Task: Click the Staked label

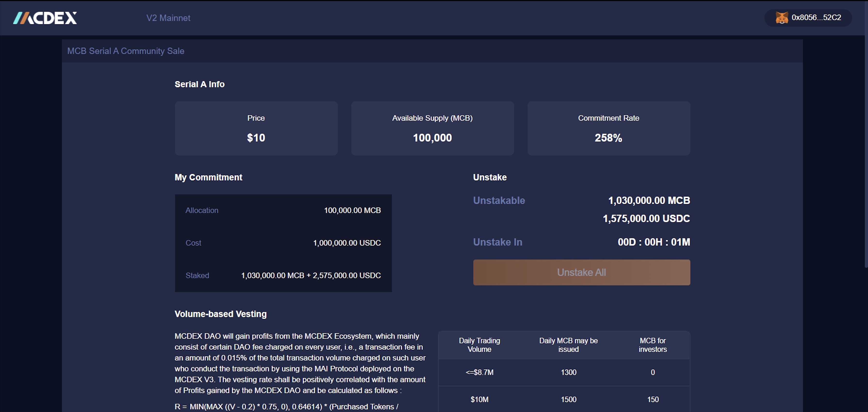Action: click(x=197, y=276)
